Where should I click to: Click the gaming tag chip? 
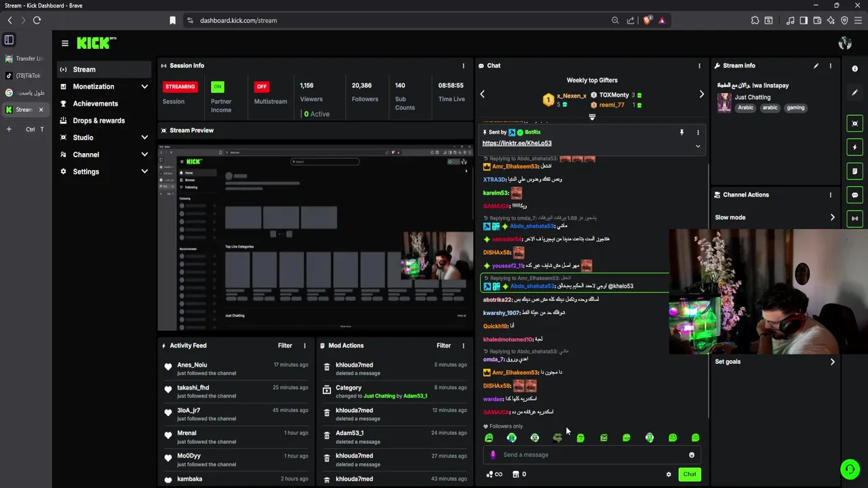(x=795, y=108)
